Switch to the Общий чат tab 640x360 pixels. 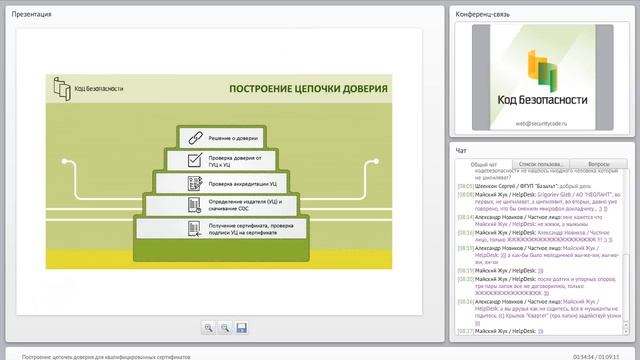tap(484, 164)
